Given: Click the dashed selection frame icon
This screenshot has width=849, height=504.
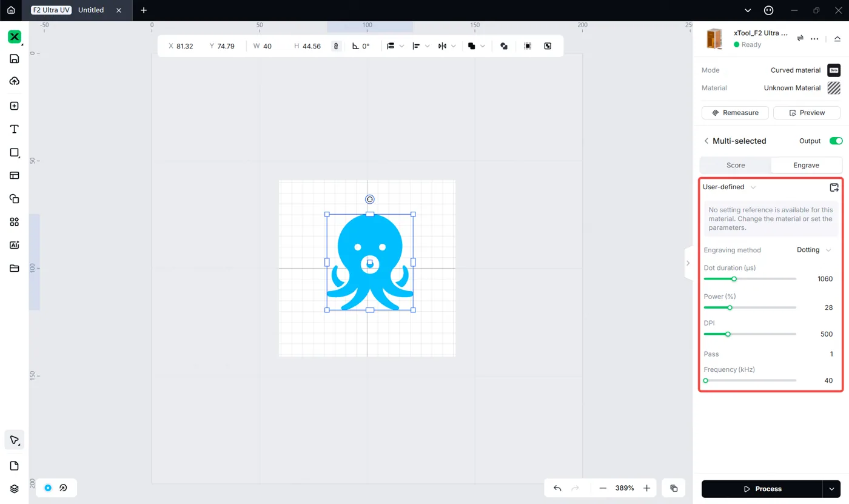Looking at the screenshot, I should click(528, 46).
